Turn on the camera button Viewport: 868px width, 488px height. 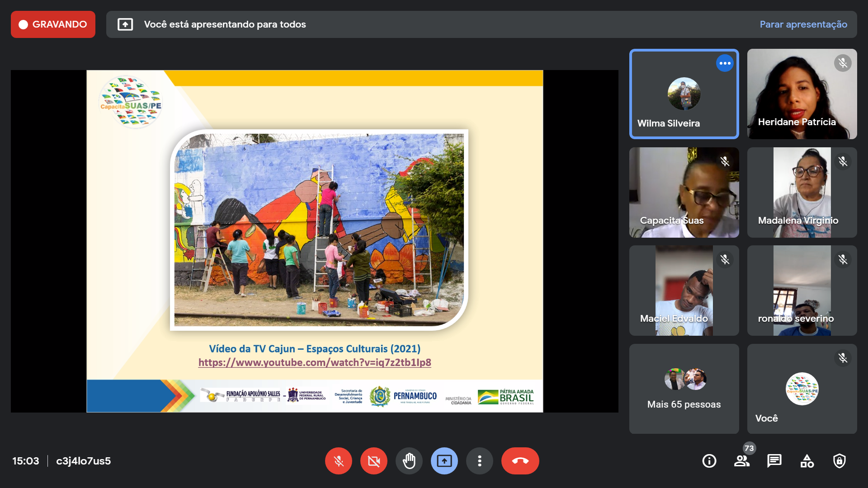pos(373,461)
